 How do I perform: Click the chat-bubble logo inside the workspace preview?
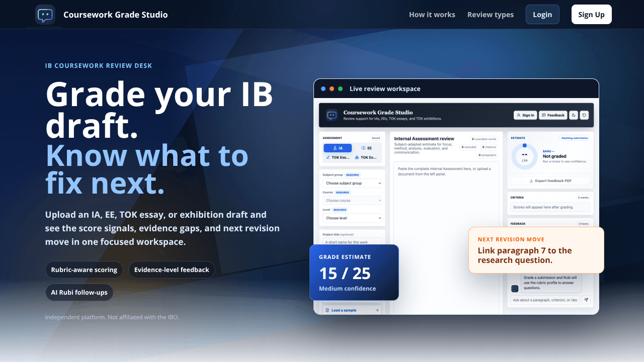(332, 115)
